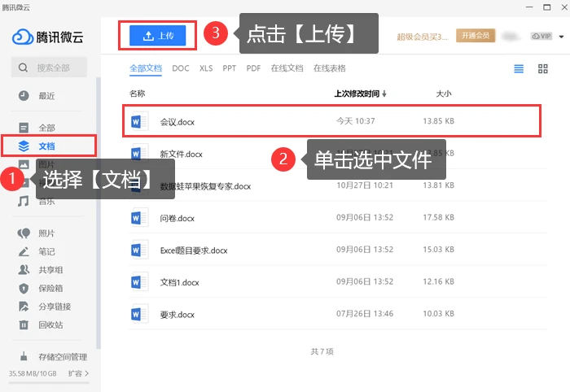Click the 超级会员买3... promotion link
The height and width of the screenshot is (392, 570).
[422, 37]
